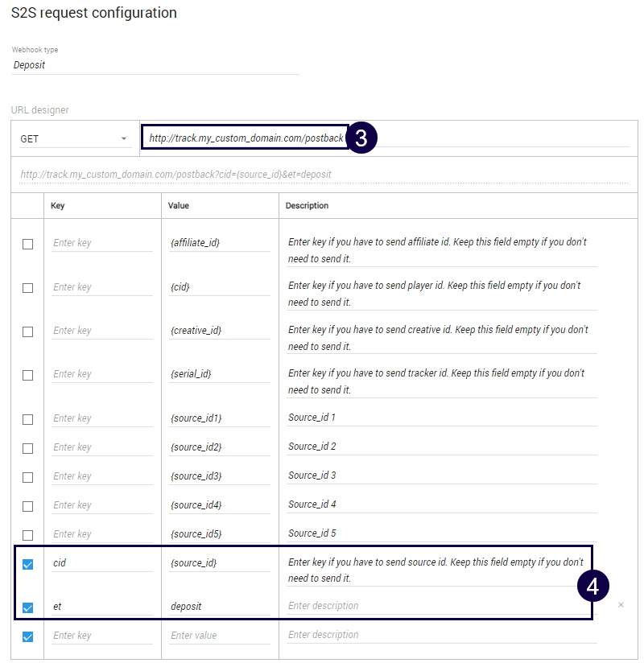Select the {serial_id} row checkbox
This screenshot has height=667, width=644.
[27, 375]
